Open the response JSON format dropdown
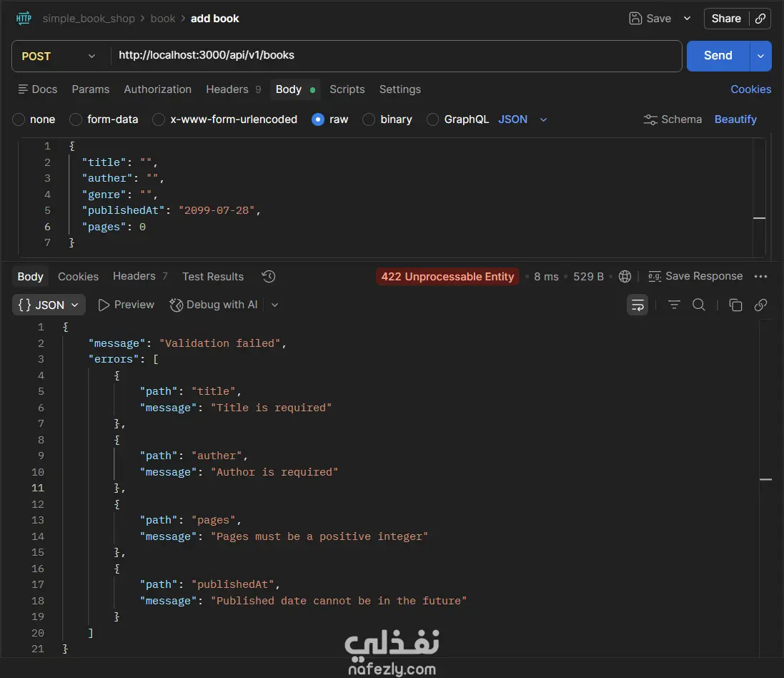This screenshot has width=784, height=678. click(x=49, y=305)
